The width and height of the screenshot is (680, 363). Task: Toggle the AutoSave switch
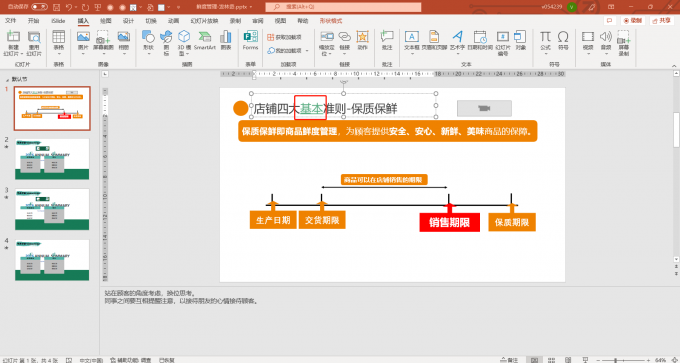pos(39,7)
